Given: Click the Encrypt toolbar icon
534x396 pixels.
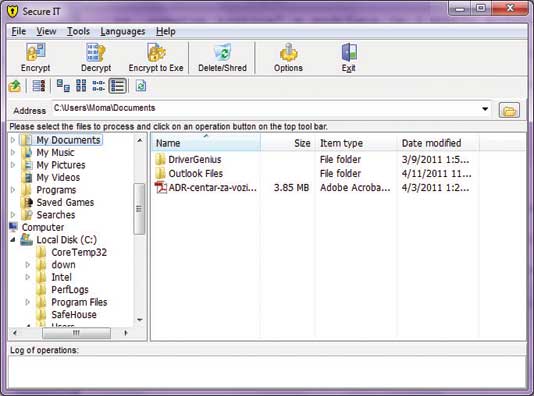Looking at the screenshot, I should pyautogui.click(x=35, y=52).
